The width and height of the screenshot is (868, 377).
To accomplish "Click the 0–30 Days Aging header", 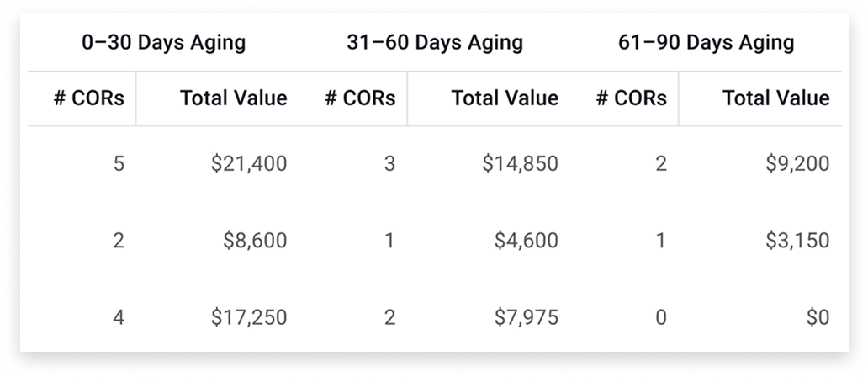I will (164, 43).
